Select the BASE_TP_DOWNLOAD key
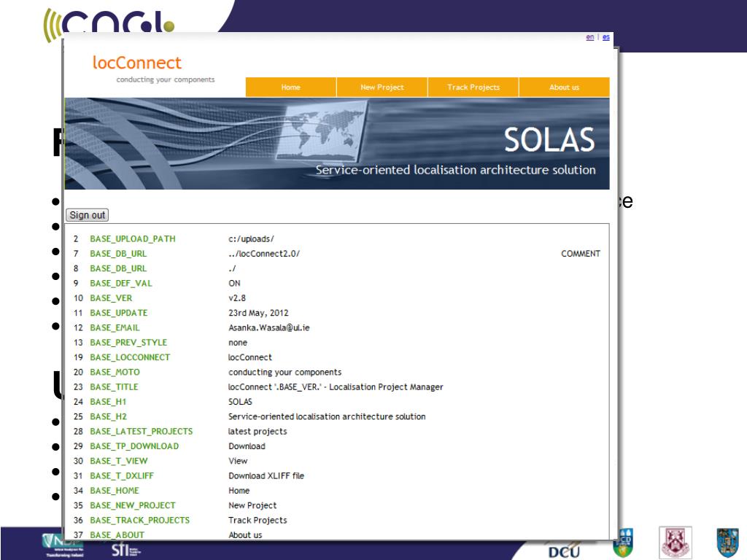Image resolution: width=747 pixels, height=560 pixels. click(x=134, y=446)
